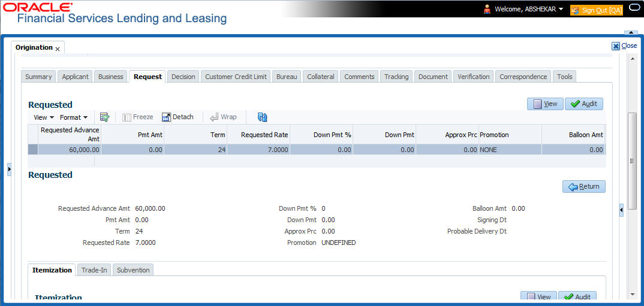This screenshot has width=644, height=306.
Task: Click the Audit button in Requested section
Action: [584, 104]
